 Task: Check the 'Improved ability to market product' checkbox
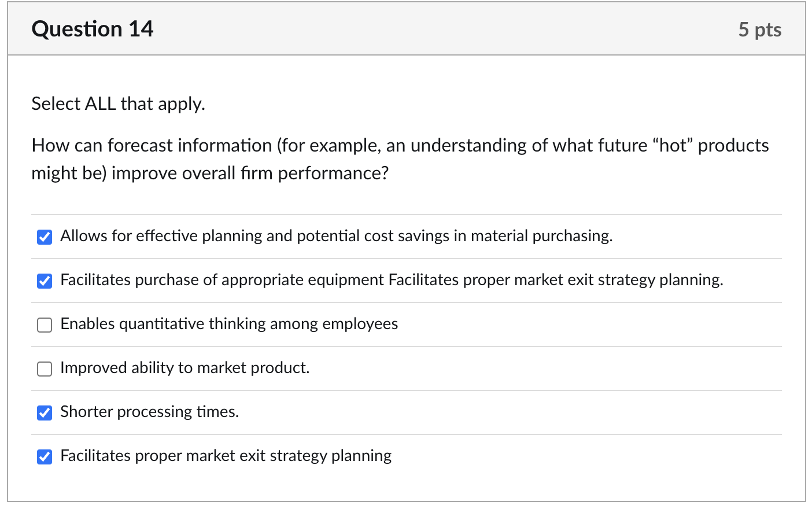45,369
